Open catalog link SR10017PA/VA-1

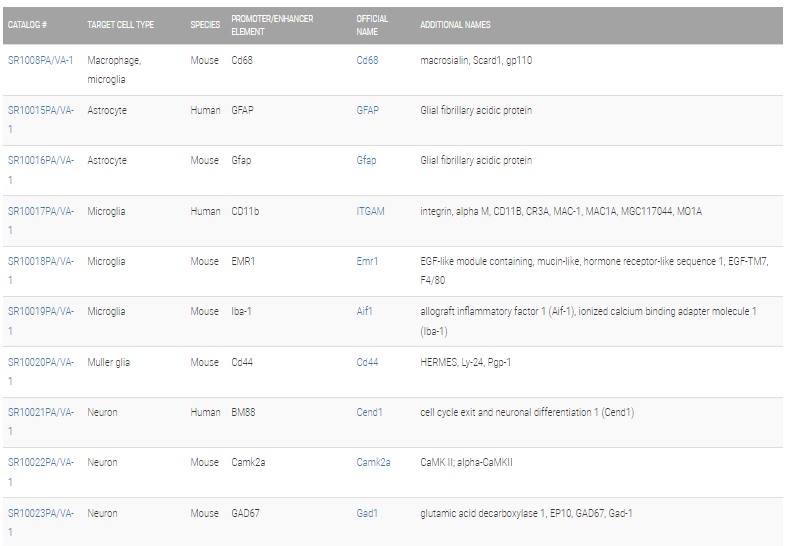pyautogui.click(x=41, y=220)
